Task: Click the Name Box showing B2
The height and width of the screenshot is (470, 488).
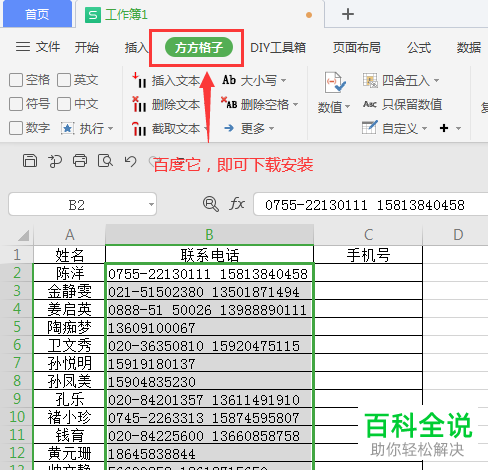Action: [x=82, y=204]
